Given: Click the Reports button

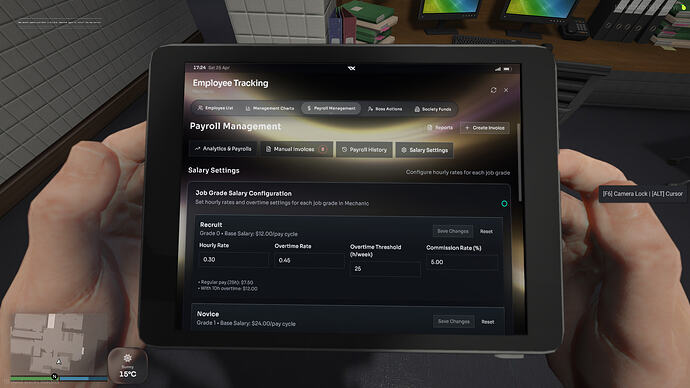Looking at the screenshot, I should point(440,128).
